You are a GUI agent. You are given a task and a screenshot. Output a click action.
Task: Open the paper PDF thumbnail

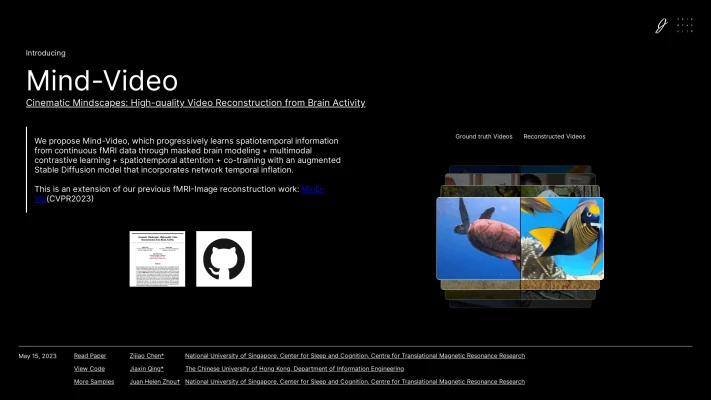click(157, 259)
